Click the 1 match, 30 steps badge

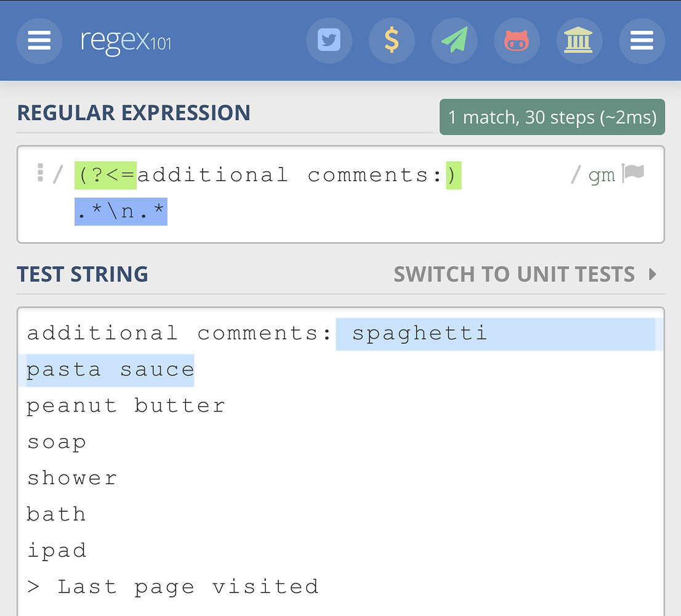pos(552,117)
